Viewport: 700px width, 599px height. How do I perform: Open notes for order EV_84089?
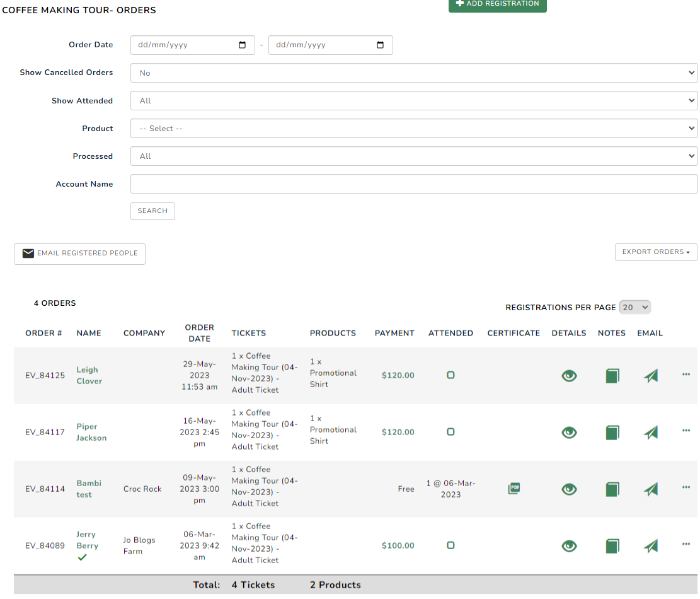click(x=612, y=546)
